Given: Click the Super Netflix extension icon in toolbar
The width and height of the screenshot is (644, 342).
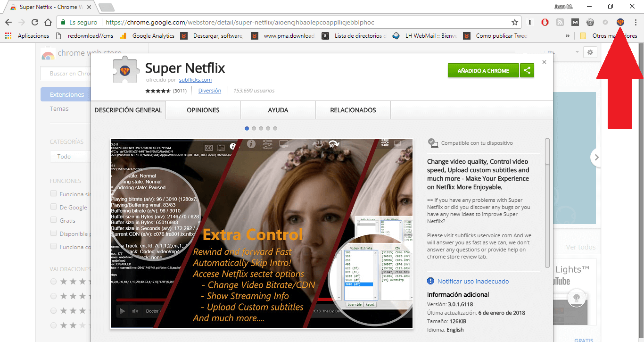Looking at the screenshot, I should coord(620,22).
